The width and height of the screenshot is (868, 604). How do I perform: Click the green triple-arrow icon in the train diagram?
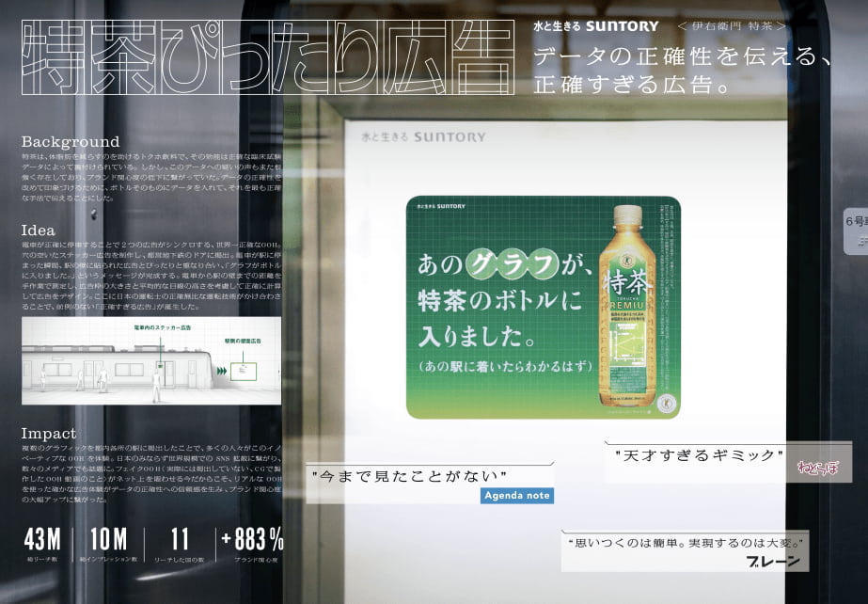pos(222,371)
